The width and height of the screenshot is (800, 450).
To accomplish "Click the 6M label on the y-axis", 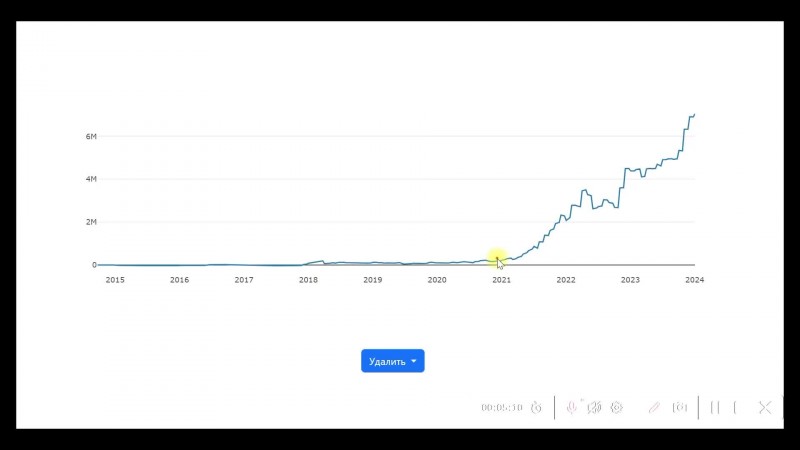I will (x=90, y=136).
